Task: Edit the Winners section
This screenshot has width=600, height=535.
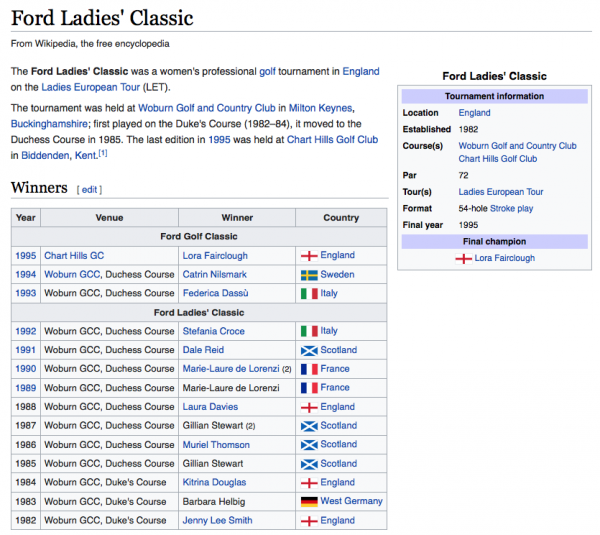Action: click(89, 190)
